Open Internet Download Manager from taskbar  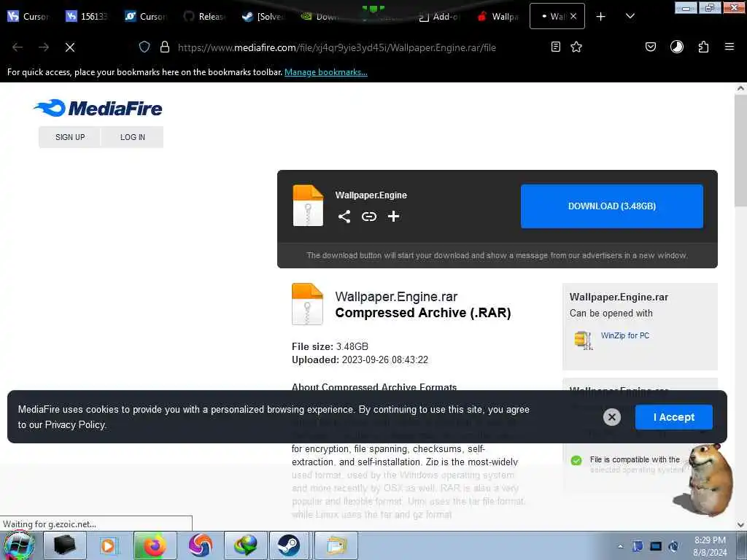click(245, 545)
